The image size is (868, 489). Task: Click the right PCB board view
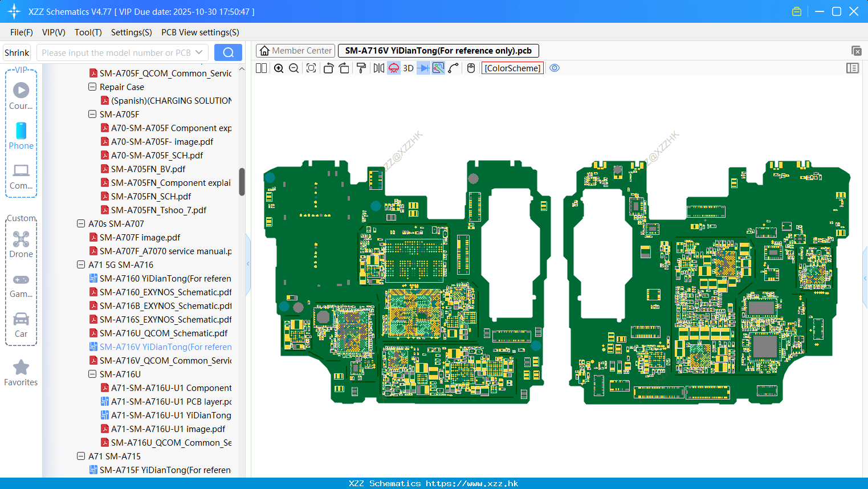(x=707, y=282)
